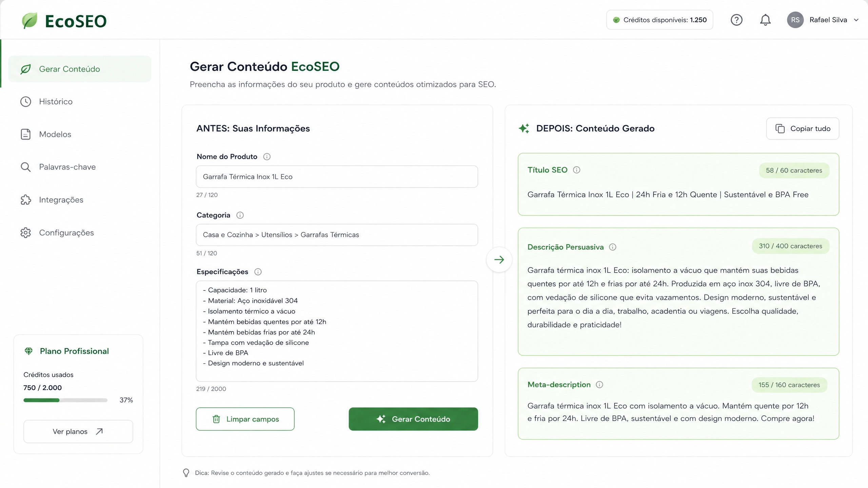Click the credits used progress bar

point(65,400)
